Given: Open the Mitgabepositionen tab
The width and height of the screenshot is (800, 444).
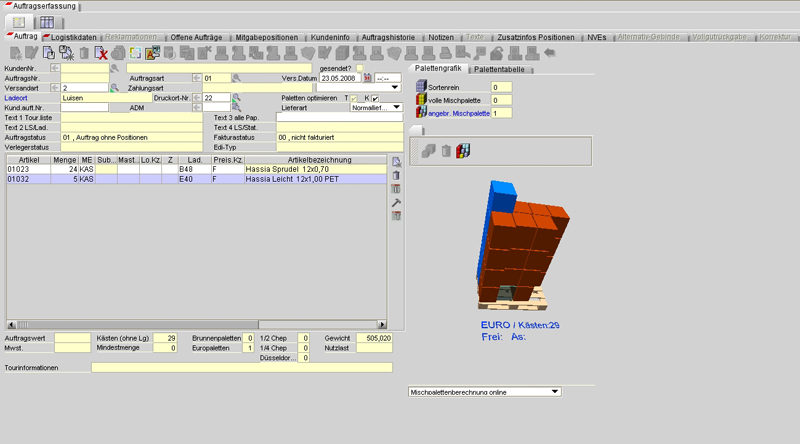Looking at the screenshot, I should [x=266, y=37].
